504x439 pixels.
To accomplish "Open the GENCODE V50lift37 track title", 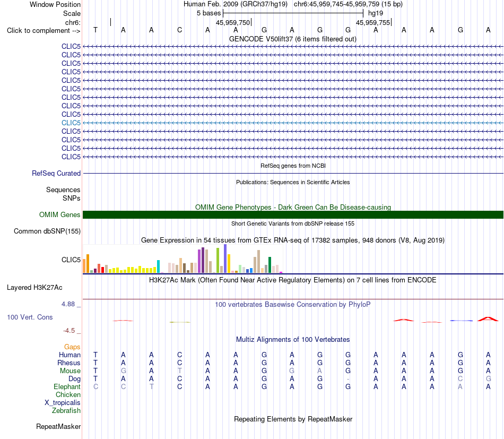I will (292, 39).
